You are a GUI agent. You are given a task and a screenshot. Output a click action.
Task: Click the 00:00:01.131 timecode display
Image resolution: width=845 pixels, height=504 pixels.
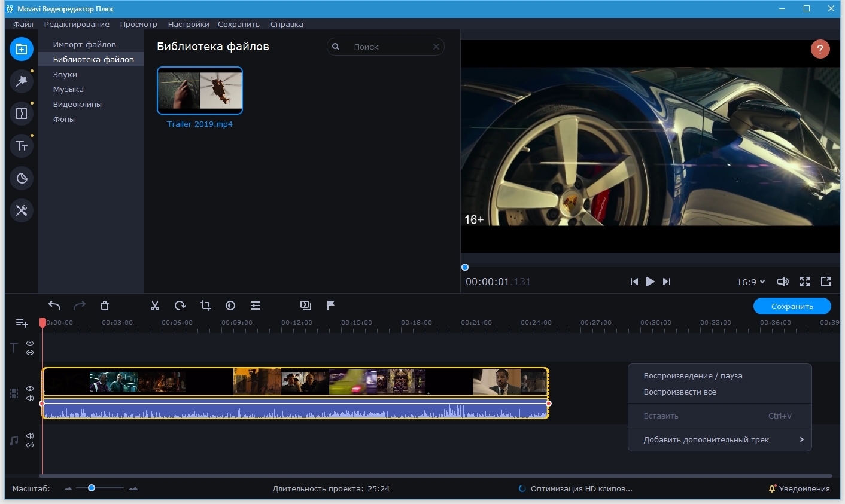point(498,282)
